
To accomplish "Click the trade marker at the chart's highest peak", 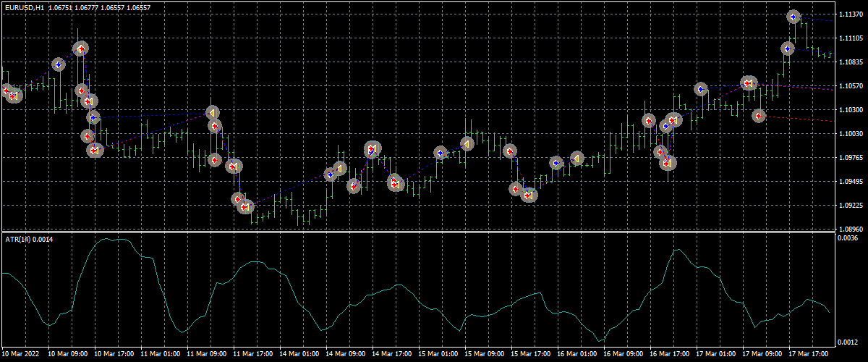I will click(793, 17).
